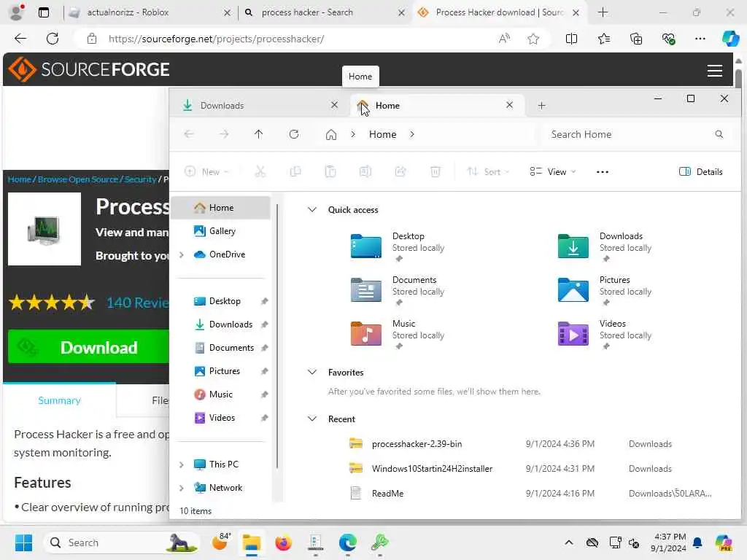747x560 pixels.
Task: Click the Read aloud icon in Edge address bar
Action: 504,39
